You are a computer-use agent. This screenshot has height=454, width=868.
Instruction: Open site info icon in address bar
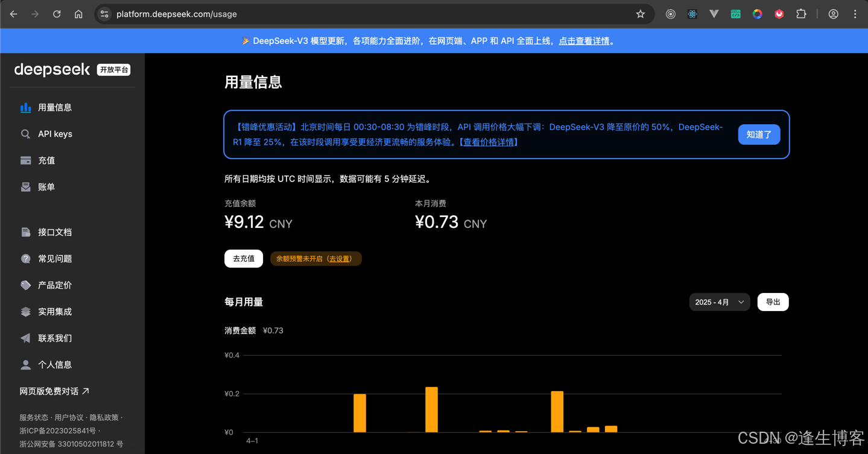coord(104,14)
